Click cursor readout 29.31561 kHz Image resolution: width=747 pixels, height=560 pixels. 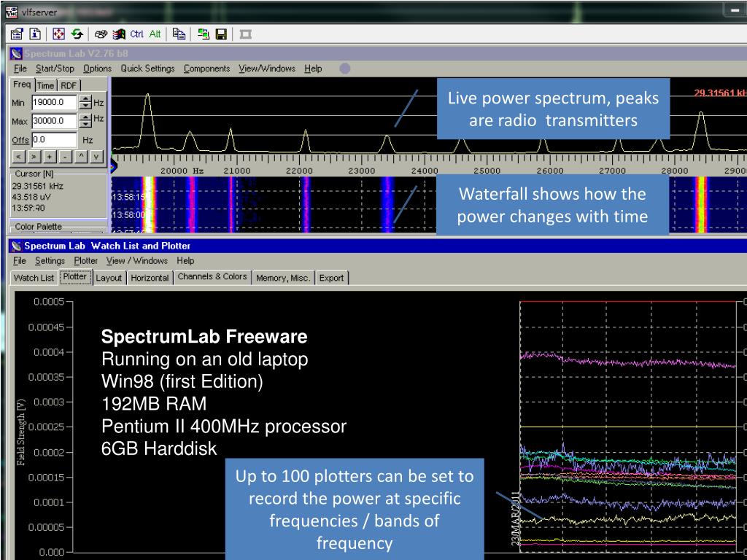(x=38, y=186)
